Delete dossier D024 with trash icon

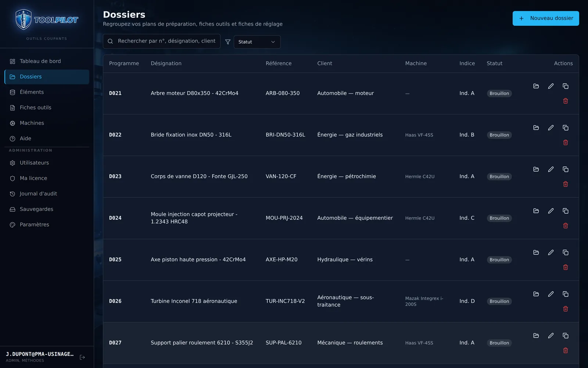566,226
